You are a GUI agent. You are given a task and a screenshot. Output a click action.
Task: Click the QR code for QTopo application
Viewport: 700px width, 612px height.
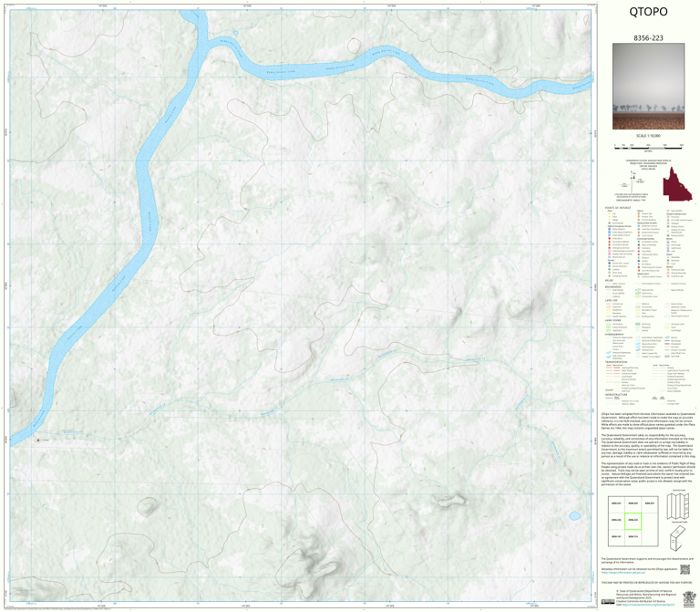[x=685, y=569]
